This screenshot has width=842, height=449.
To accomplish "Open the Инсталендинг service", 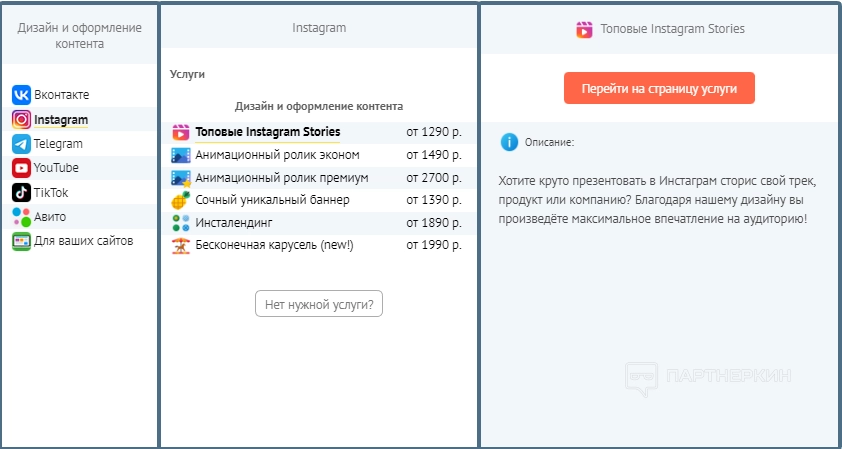I will [234, 222].
